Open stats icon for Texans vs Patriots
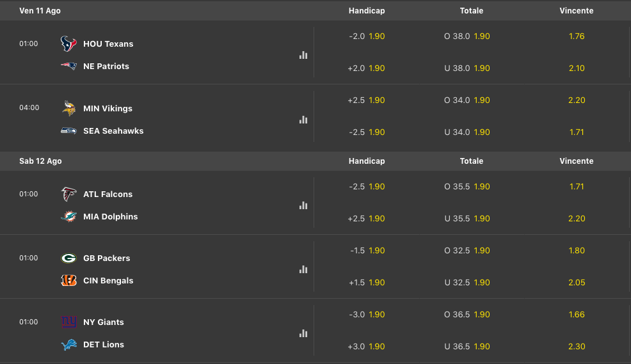631x364 pixels. (x=303, y=55)
